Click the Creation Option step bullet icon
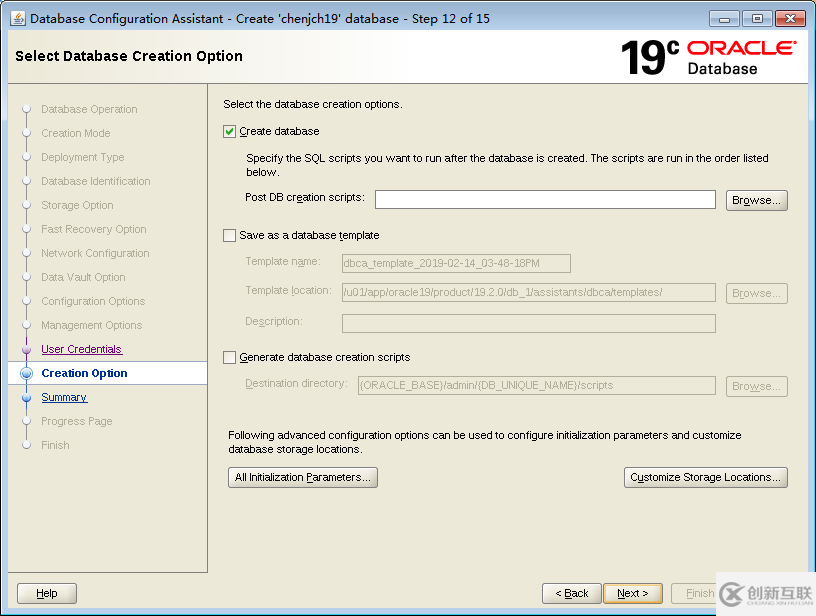 pyautogui.click(x=27, y=373)
